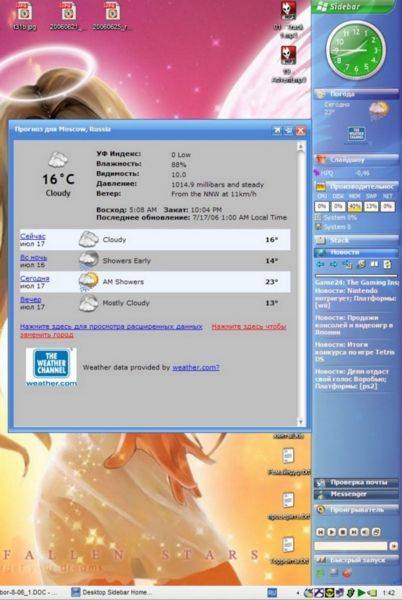The image size is (402, 600).
Task: Click the Mostly Cloudy forecast icon
Action: pos(88,303)
